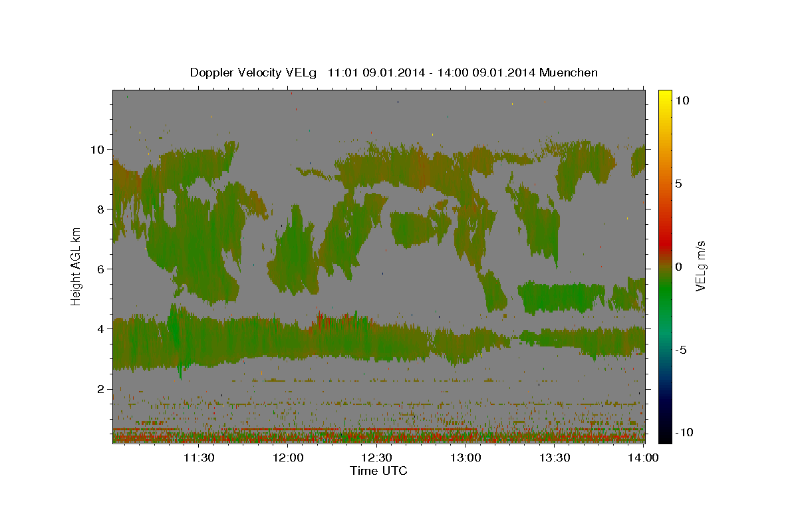
Task: Click the "Time UTC" axis label
Action: 378,471
